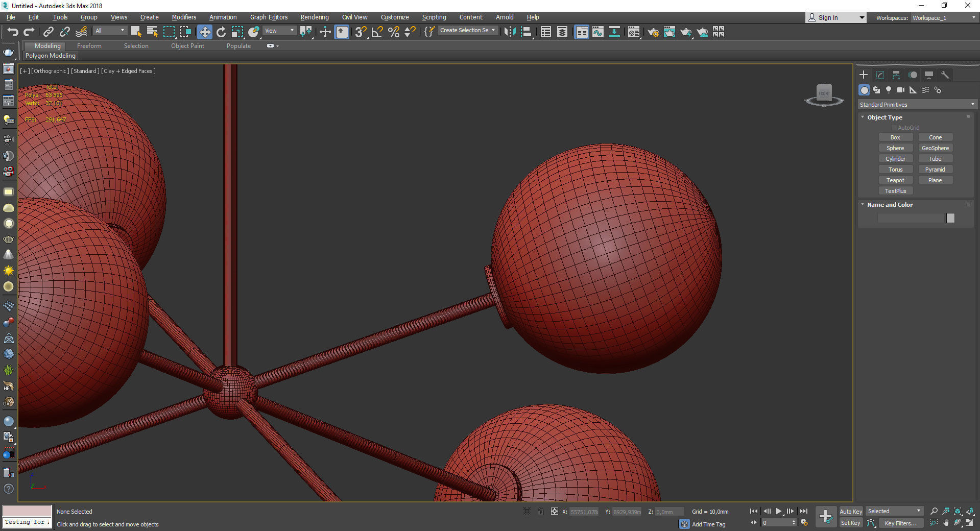Click the Select and Place icon
Viewport: 980px width, 531px height.
click(254, 32)
